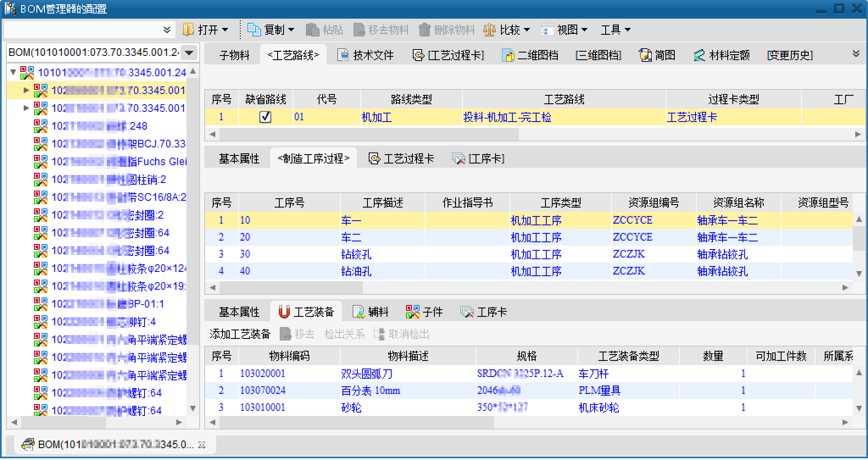Switch to the [变更历史] tab

click(x=790, y=55)
